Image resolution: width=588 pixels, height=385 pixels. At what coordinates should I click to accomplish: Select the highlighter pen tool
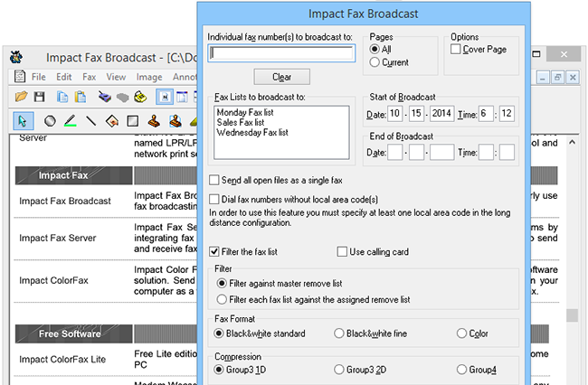71,120
